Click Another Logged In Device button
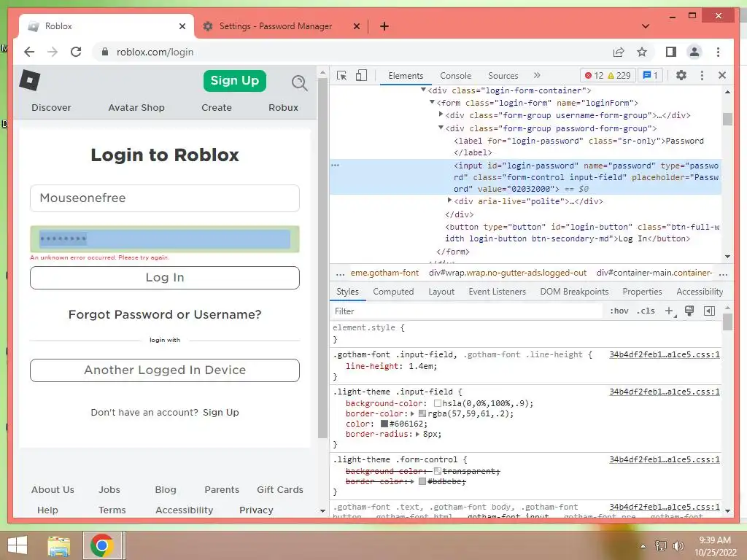Screen dimensions: 747x560 click(x=165, y=370)
